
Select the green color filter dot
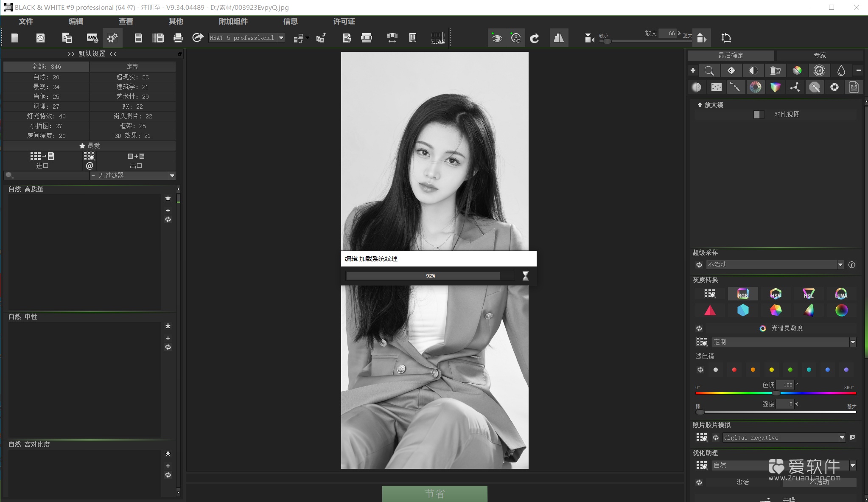tap(790, 370)
